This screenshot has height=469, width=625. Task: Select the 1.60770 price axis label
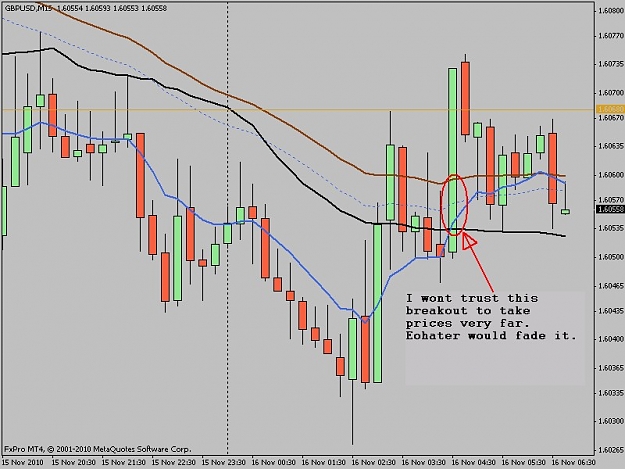611,35
